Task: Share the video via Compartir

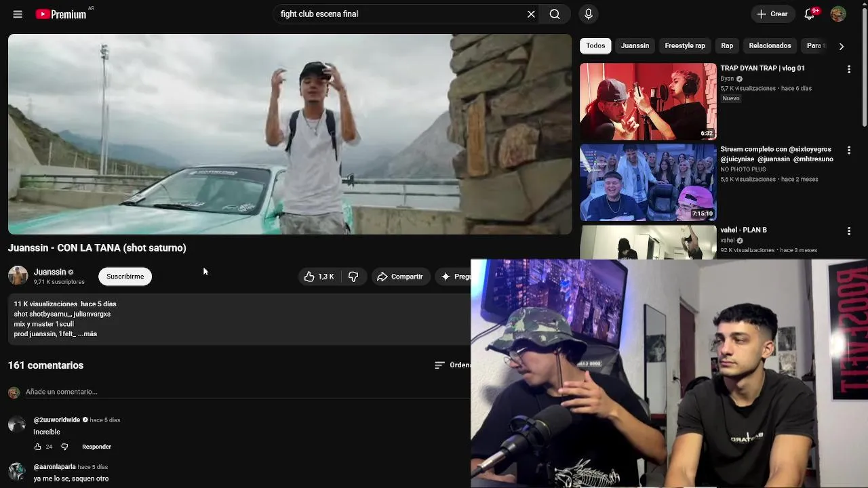Action: [x=400, y=277]
